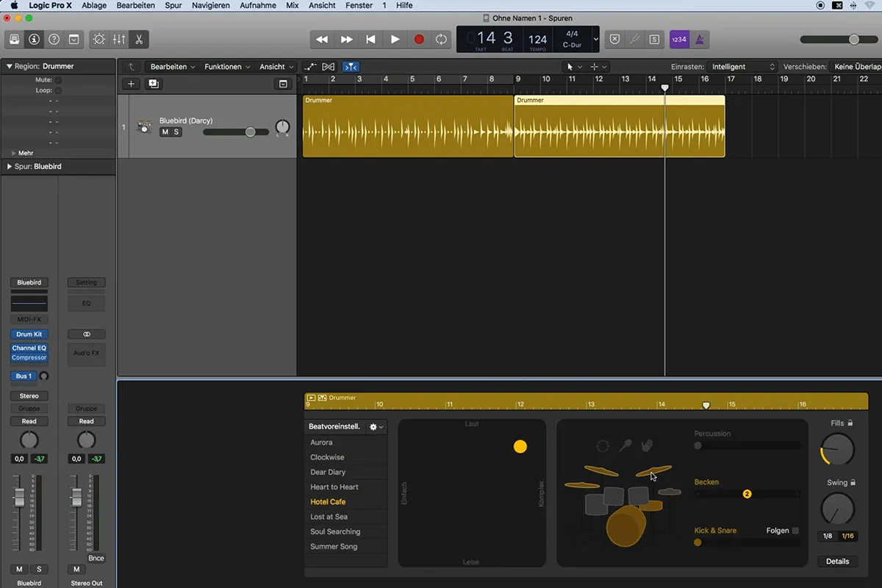Click the Record button in transport

(x=419, y=40)
